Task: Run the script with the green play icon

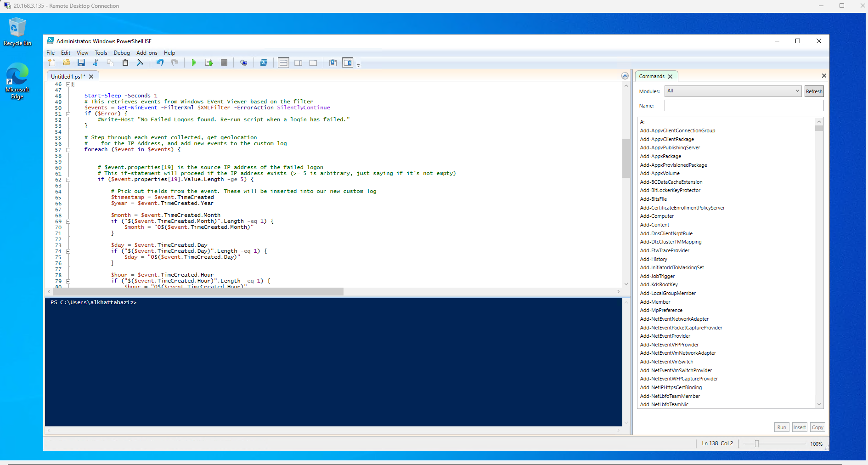Action: pyautogui.click(x=194, y=62)
